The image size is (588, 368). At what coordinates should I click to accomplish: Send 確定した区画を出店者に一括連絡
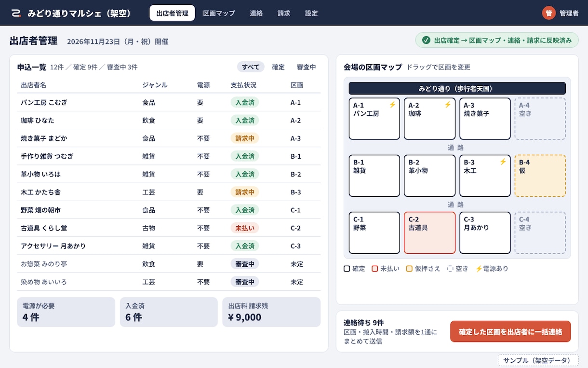click(x=510, y=331)
